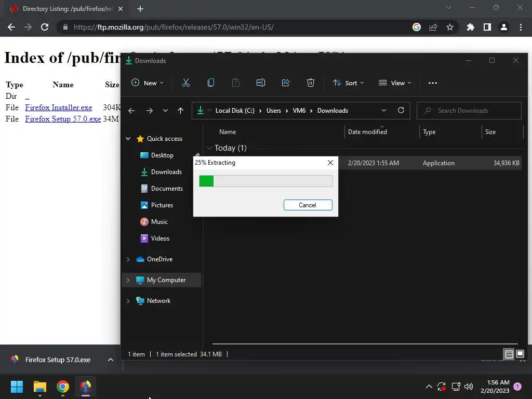This screenshot has height=399, width=532.
Task: Select Pictures in the navigation pane
Action: [x=162, y=205]
